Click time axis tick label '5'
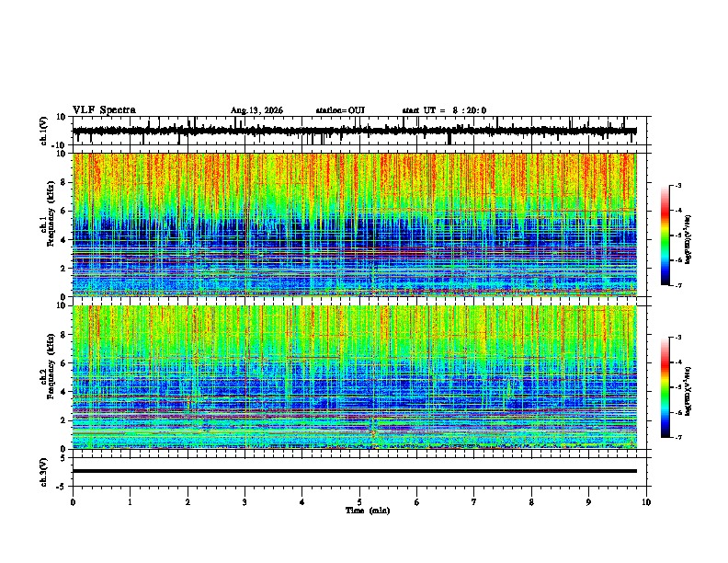 pos(359,502)
